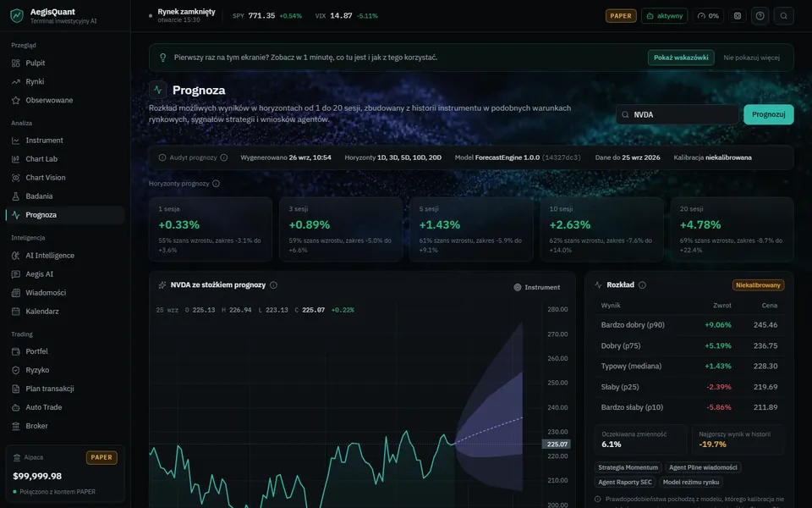Click AegisQuant shield logo

click(17, 15)
